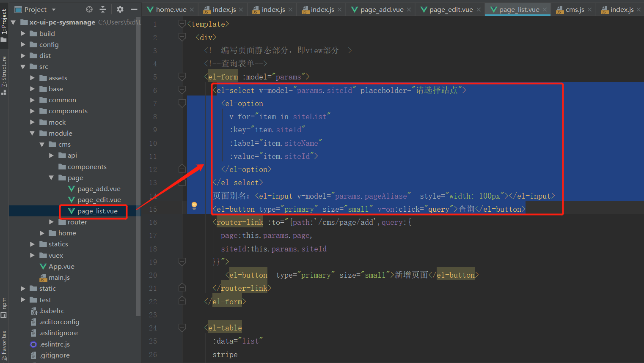Switch to the page_add.vue editor tab
Screen dimensions: 644x363
coord(382,9)
